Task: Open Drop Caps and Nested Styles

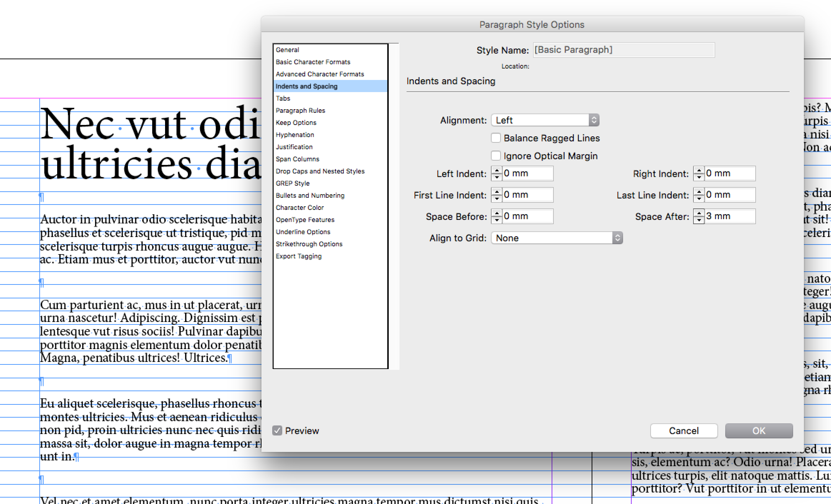Action: 330,171
